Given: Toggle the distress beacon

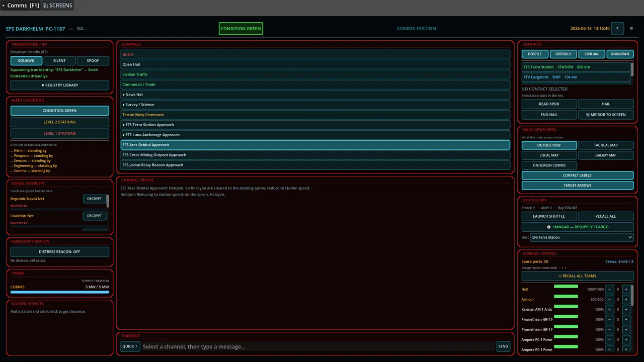Looking at the screenshot, I should click(60, 251).
